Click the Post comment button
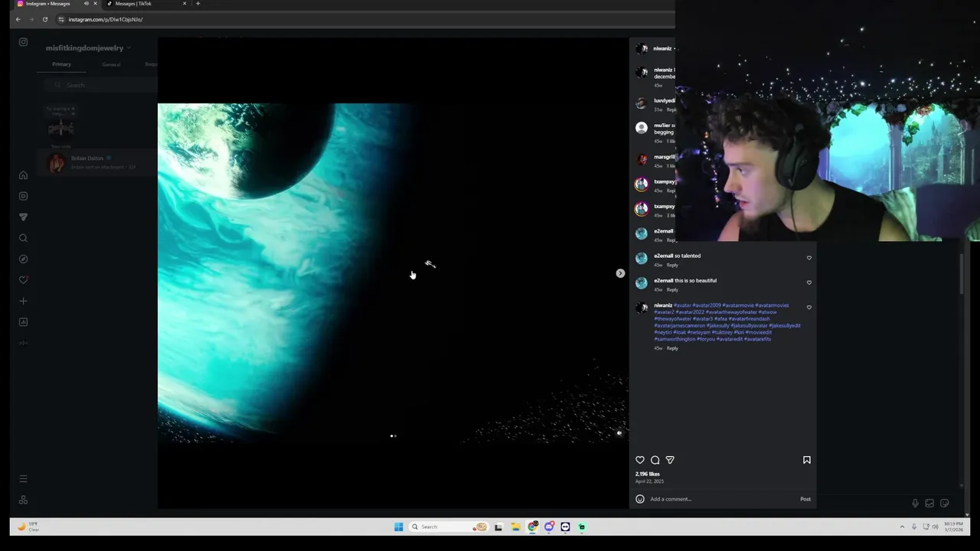Screen dimensions: 980x551 pos(805,499)
